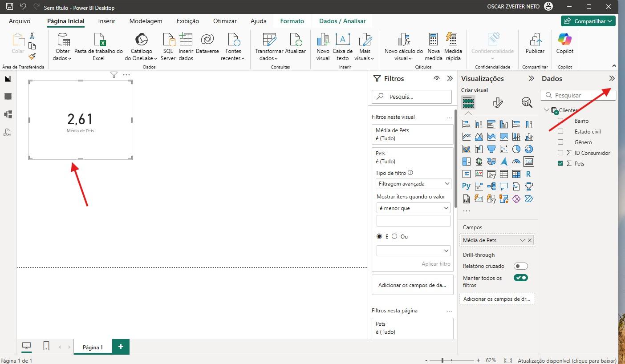Click the zoom slider handle
The height and width of the screenshot is (364, 625).
pyautogui.click(x=442, y=360)
